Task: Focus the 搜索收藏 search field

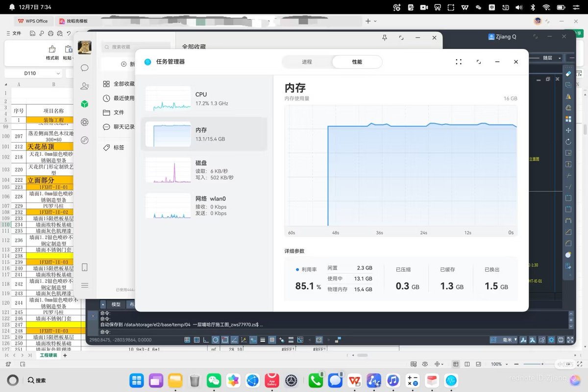Action: (136, 47)
